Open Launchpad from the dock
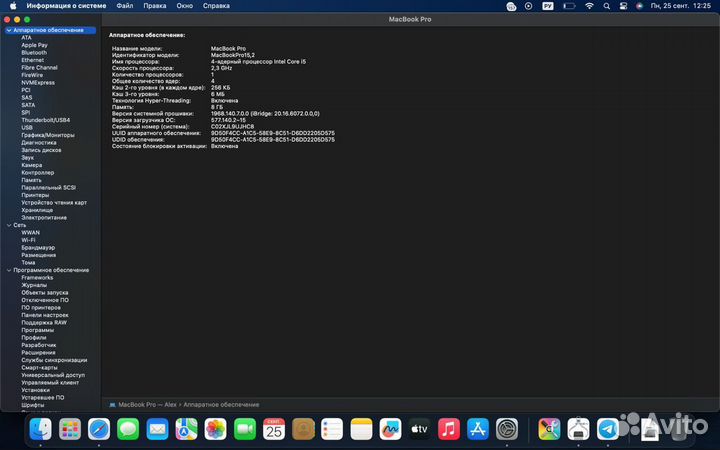The width and height of the screenshot is (720, 450). [70, 429]
